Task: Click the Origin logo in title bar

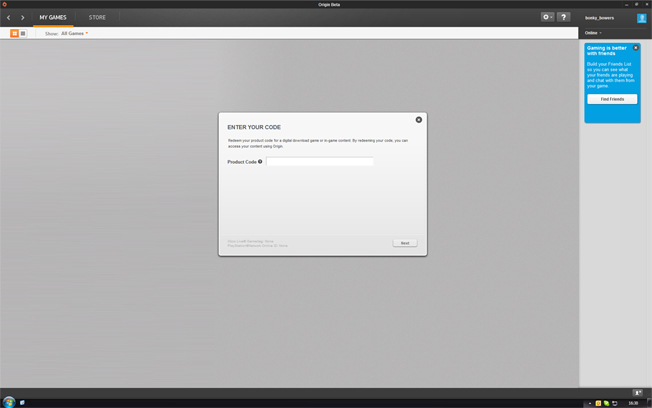Action: point(4,4)
